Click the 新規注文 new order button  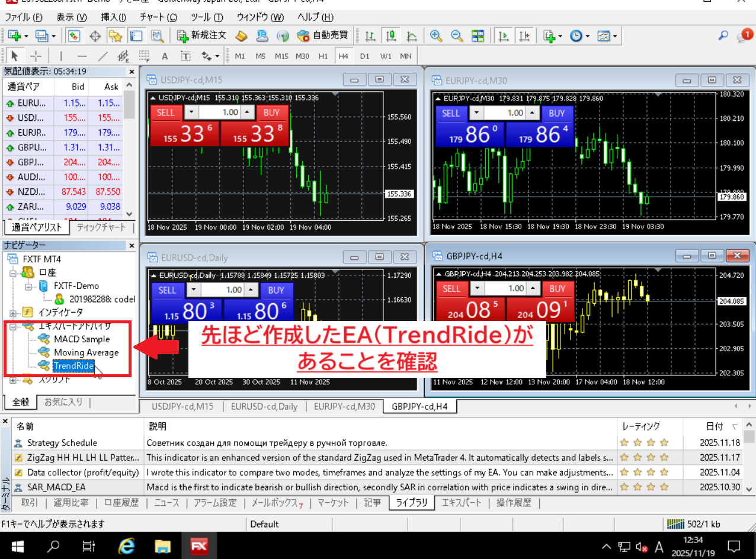pyautogui.click(x=202, y=36)
